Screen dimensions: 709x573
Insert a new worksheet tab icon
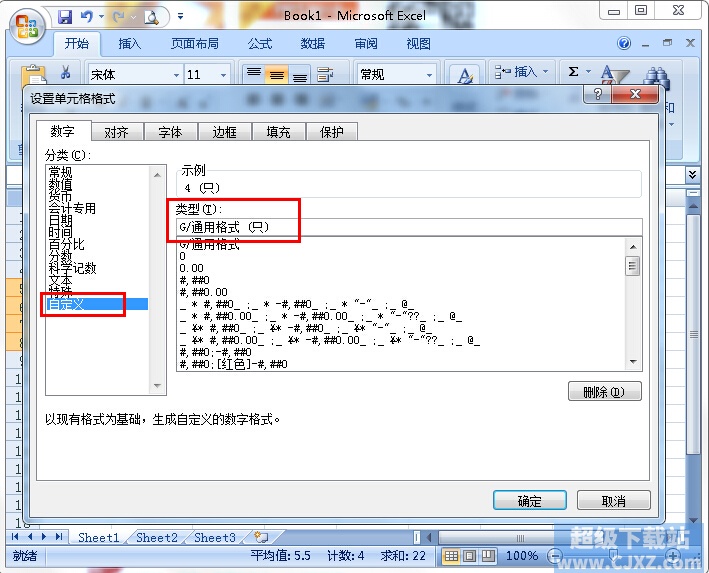(262, 537)
